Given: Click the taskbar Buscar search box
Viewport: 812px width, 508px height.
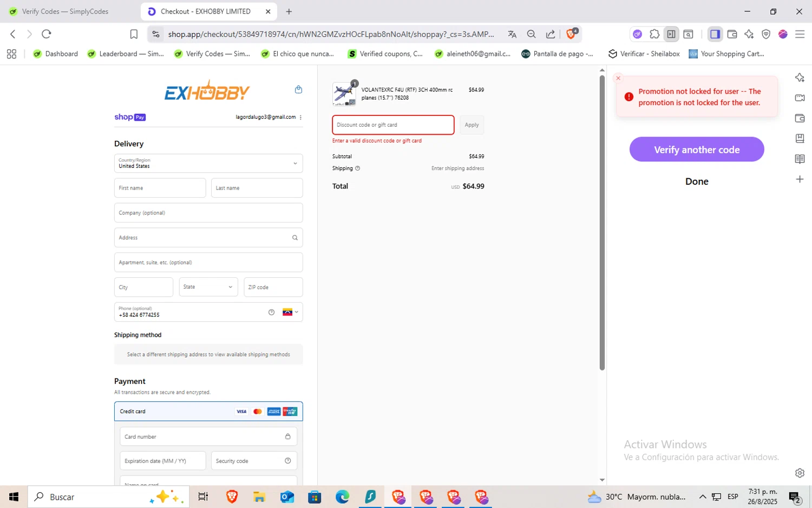Looking at the screenshot, I should click(x=108, y=497).
